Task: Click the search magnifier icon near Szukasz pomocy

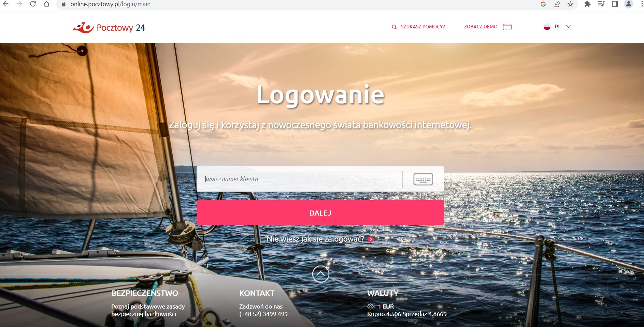Action: (394, 27)
